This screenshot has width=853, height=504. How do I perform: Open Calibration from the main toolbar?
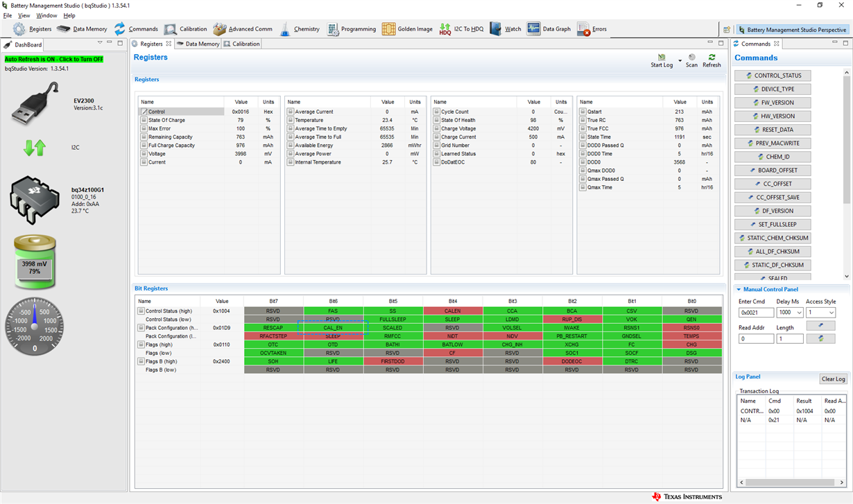pyautogui.click(x=186, y=29)
